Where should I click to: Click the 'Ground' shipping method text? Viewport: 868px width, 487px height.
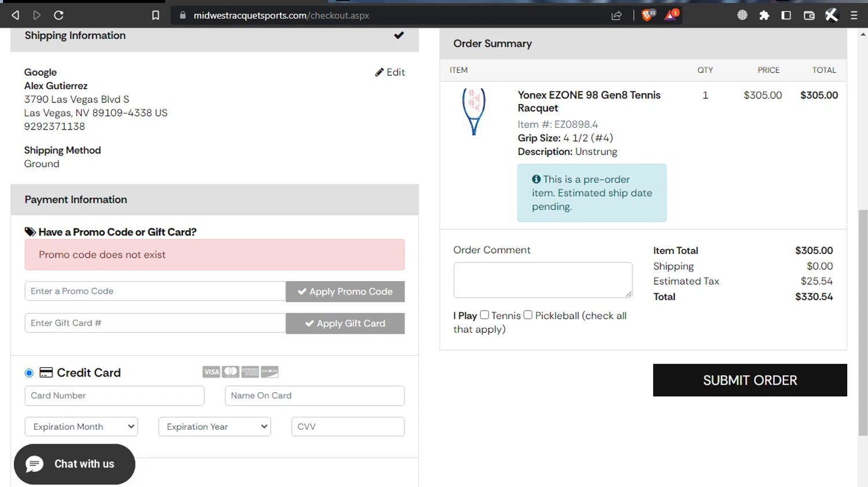coord(42,164)
